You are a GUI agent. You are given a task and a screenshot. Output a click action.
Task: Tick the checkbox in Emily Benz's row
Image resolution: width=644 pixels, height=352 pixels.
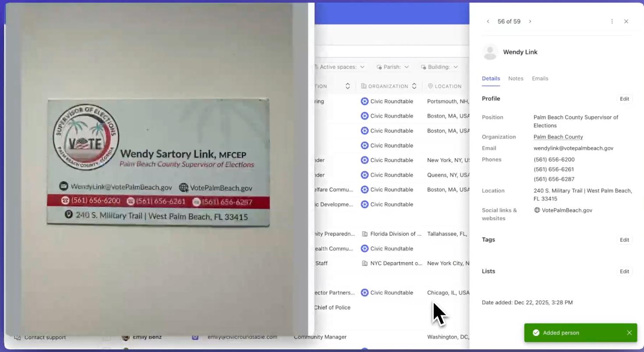(106, 337)
